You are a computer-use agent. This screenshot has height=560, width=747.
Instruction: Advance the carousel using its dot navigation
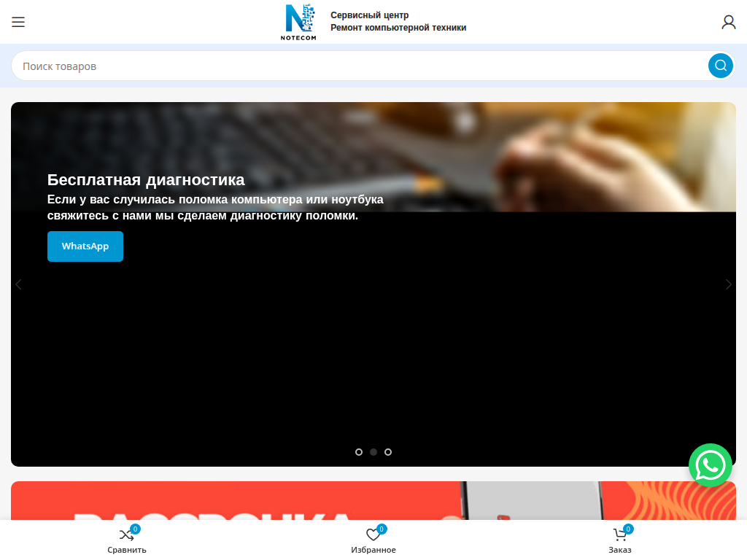coord(388,452)
